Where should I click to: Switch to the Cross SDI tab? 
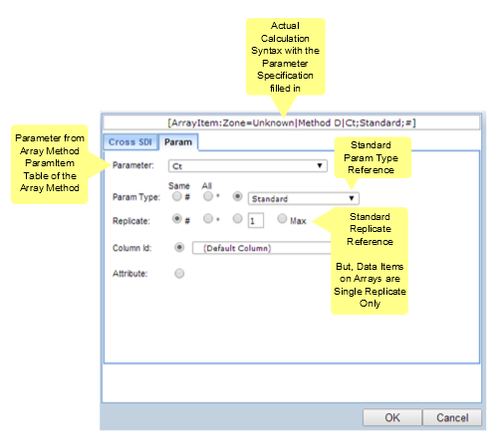130,142
